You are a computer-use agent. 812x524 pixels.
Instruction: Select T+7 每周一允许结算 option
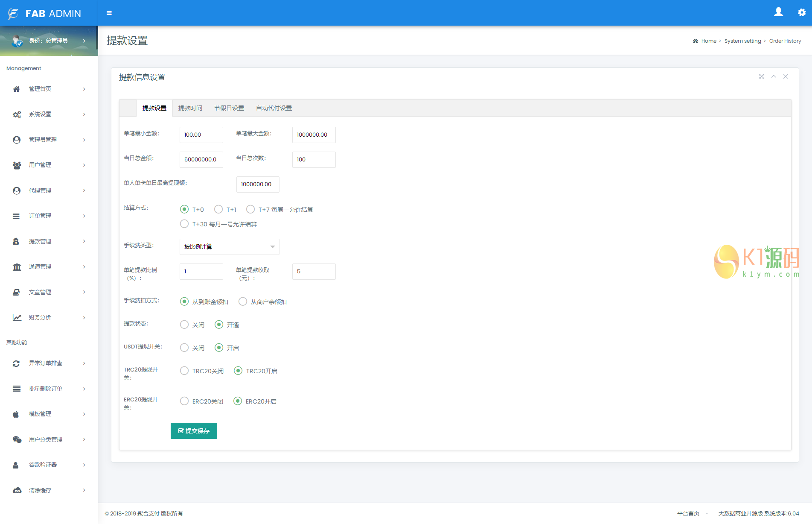[x=250, y=209]
